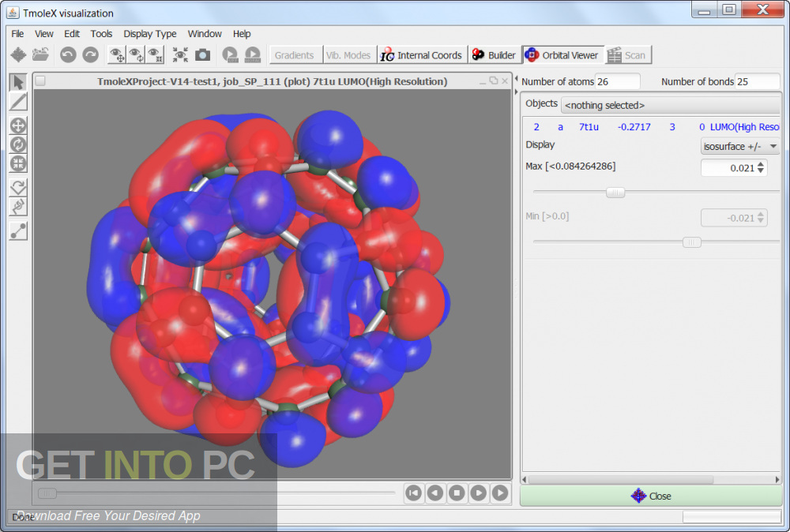Select the eye-with-zoom-arrows view icon
The image size is (790, 532).
click(x=155, y=55)
